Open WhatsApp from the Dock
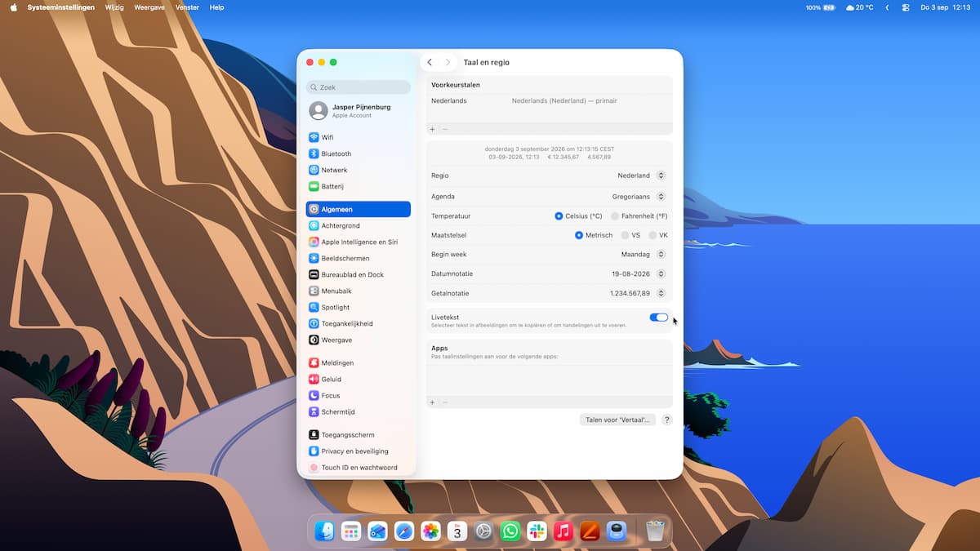The height and width of the screenshot is (551, 980). tap(510, 531)
